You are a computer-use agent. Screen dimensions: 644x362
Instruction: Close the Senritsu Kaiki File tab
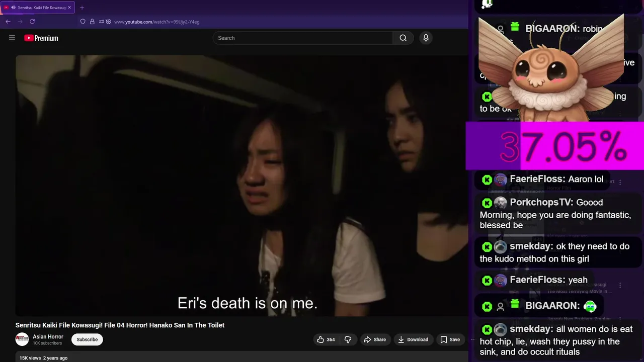point(69,8)
